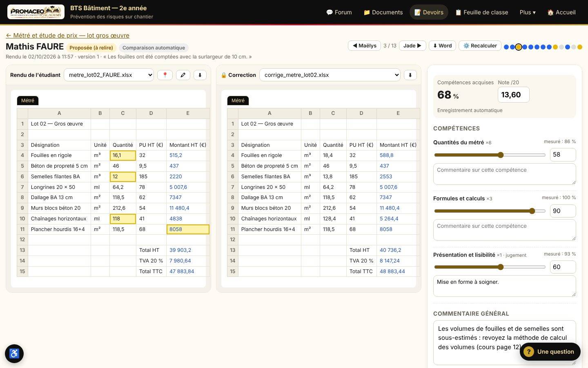This screenshot has width=588, height=368.
Task: Click the Comparaison automatique badge
Action: pyautogui.click(x=154, y=48)
